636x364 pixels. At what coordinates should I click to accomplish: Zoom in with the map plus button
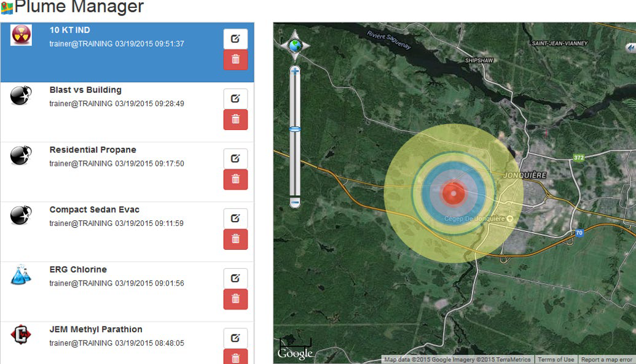coord(295,71)
